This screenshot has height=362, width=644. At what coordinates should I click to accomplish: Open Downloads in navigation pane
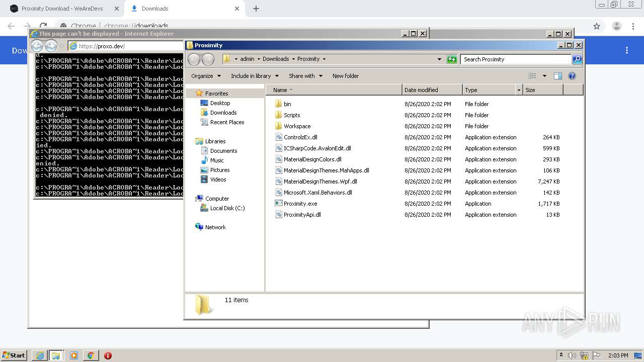pyautogui.click(x=223, y=113)
